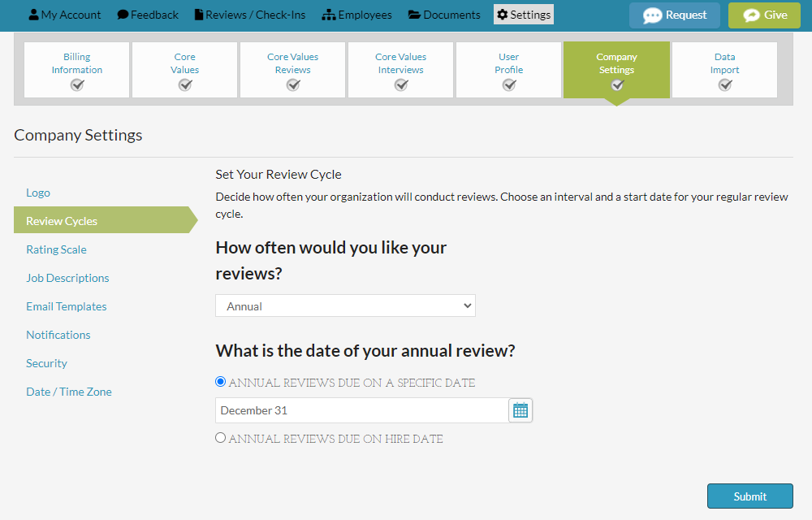The height and width of the screenshot is (520, 812).
Task: Switch to Core Values step tab
Action: tap(185, 70)
